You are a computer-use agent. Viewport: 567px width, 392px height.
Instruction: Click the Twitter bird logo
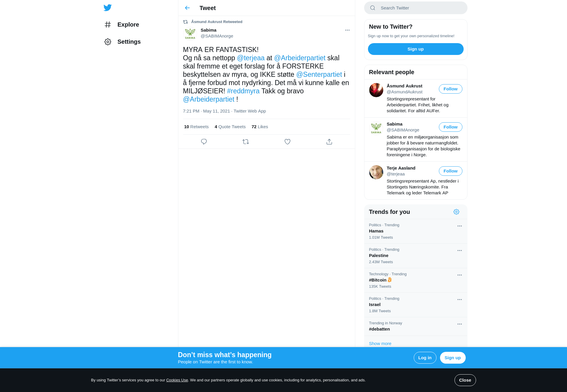click(x=107, y=8)
